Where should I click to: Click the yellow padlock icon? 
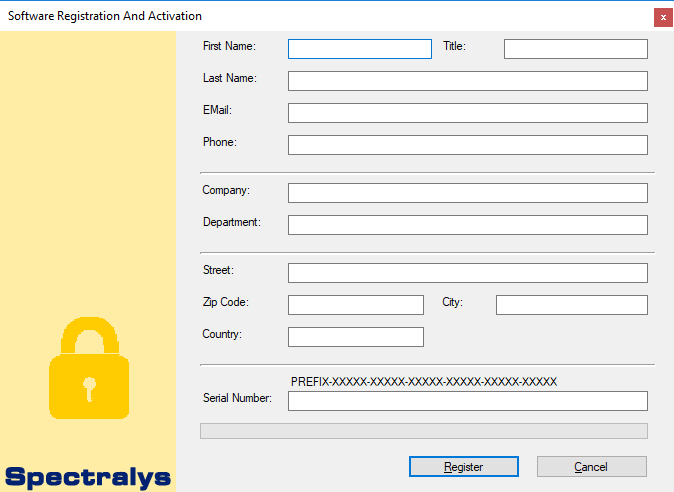click(x=89, y=369)
